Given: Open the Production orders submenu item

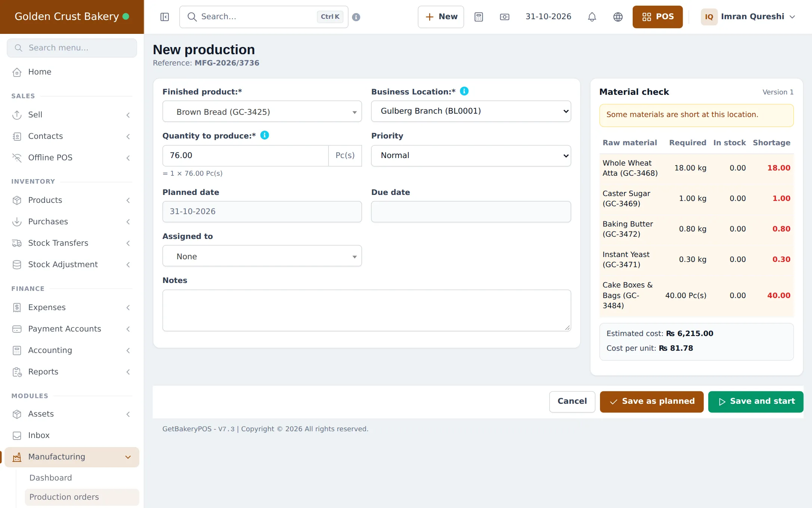Looking at the screenshot, I should (82, 497).
